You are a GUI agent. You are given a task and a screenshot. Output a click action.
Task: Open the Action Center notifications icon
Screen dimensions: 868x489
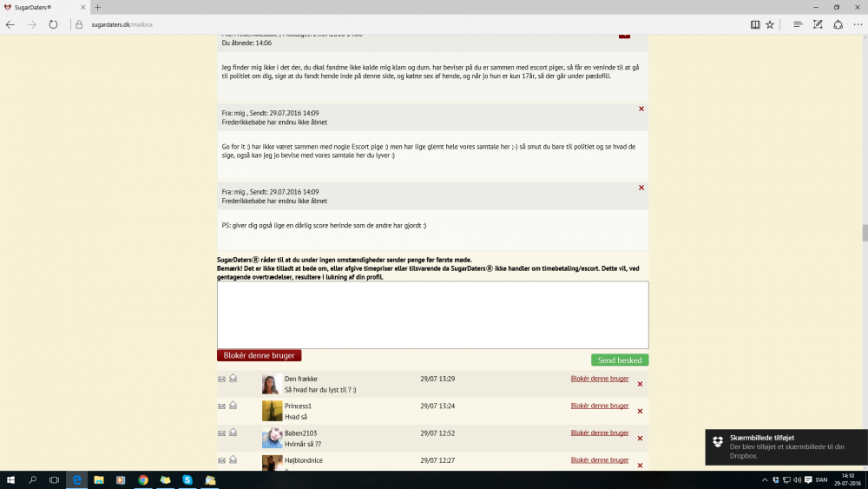tap(808, 480)
